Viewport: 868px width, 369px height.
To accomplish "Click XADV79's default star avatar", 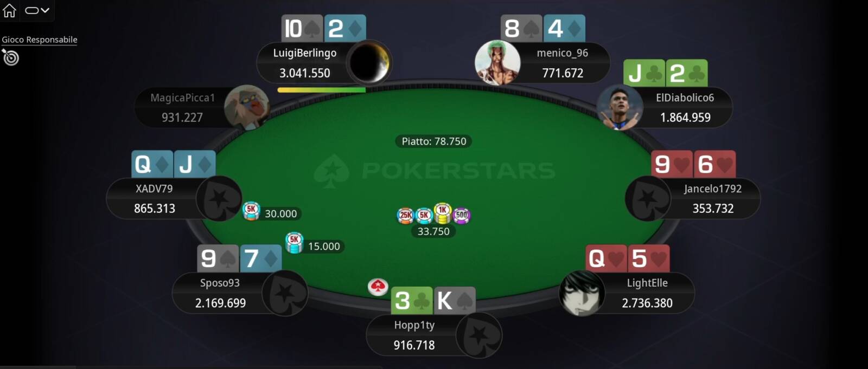I will point(219,198).
